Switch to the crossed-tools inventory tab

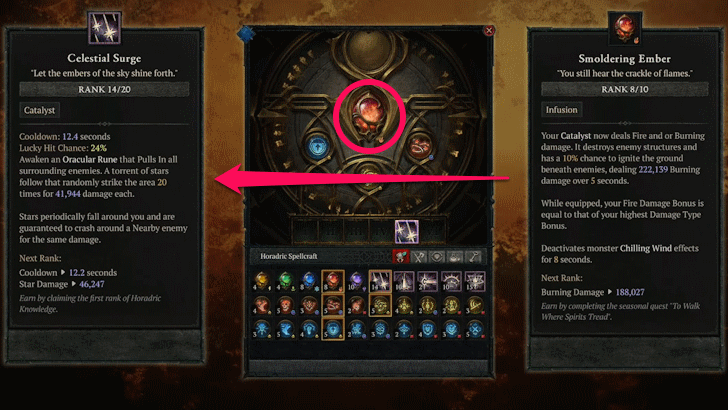click(419, 256)
